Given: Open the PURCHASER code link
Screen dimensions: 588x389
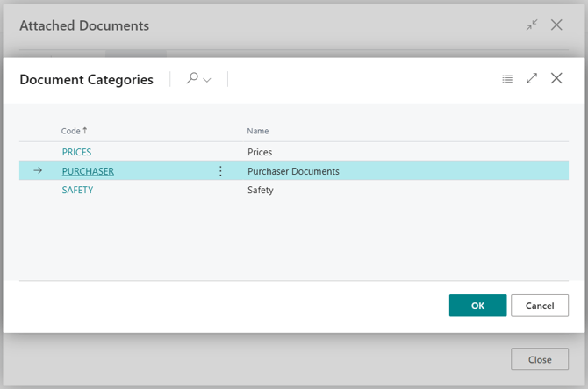Looking at the screenshot, I should click(88, 171).
